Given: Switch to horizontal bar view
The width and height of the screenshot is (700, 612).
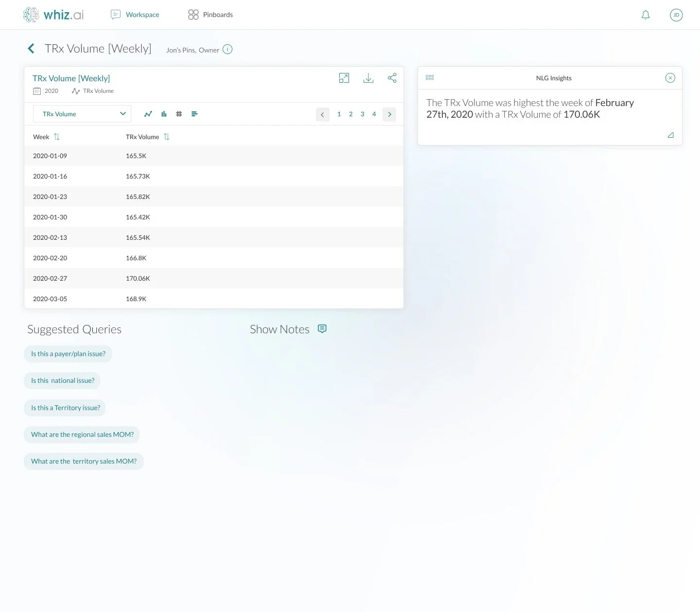Looking at the screenshot, I should click(194, 114).
